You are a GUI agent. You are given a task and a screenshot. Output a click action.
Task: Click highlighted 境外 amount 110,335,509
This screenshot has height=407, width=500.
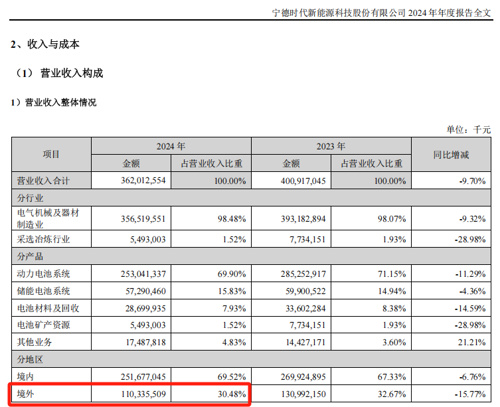tap(143, 394)
